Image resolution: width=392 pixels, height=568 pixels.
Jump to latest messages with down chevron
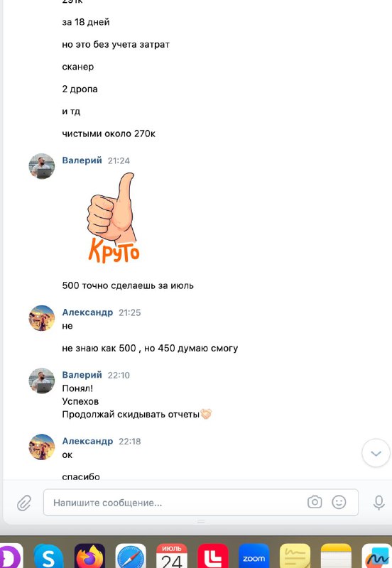pyautogui.click(x=376, y=453)
